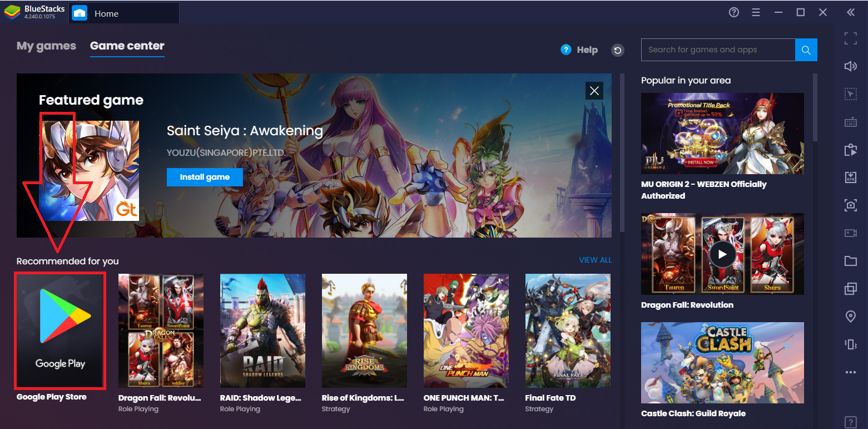Screen dimensions: 868x429
Task: Click 'Castle Clash: Guild Royale' title text
Action: [693, 413]
